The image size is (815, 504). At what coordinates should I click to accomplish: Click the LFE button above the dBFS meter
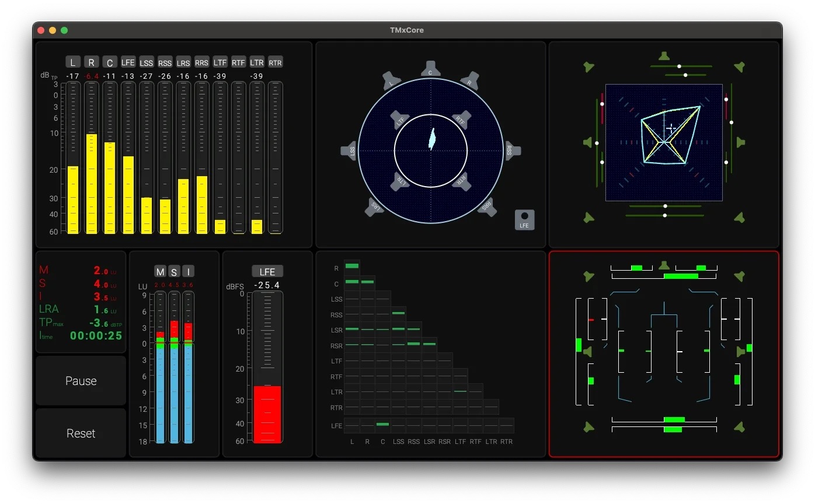[267, 271]
